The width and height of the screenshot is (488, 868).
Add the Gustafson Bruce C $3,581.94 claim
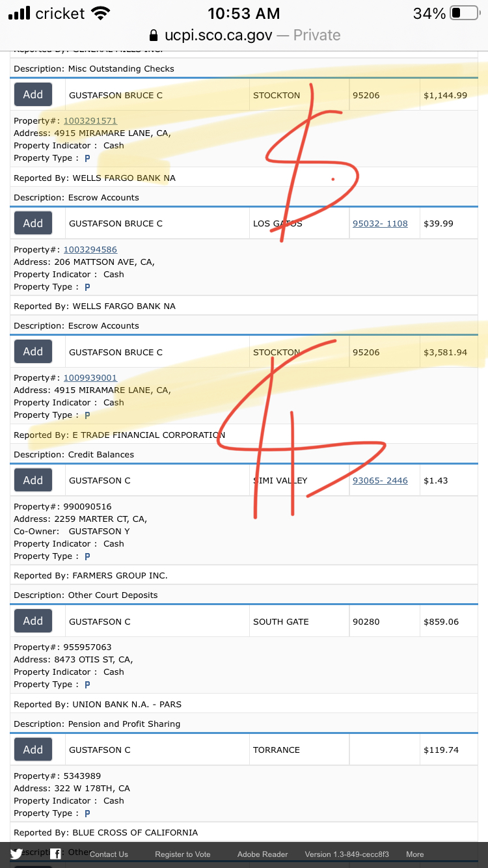pyautogui.click(x=33, y=351)
